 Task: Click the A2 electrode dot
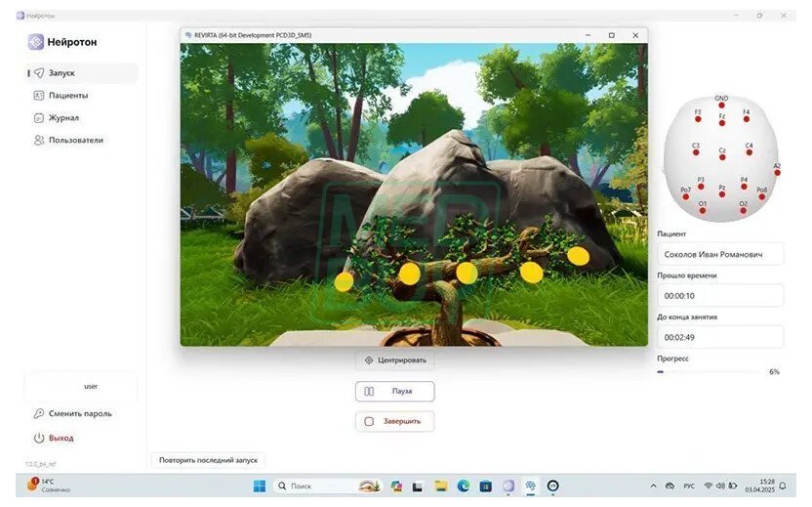click(777, 173)
